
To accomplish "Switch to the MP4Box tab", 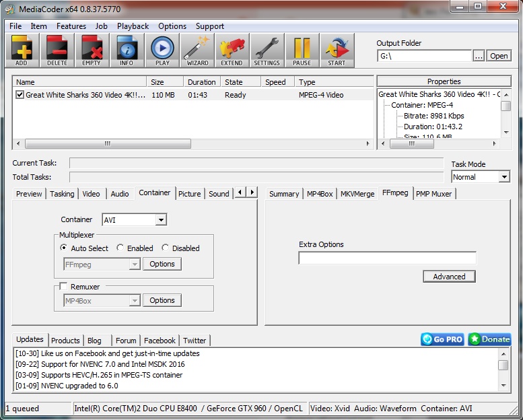I will (x=320, y=194).
